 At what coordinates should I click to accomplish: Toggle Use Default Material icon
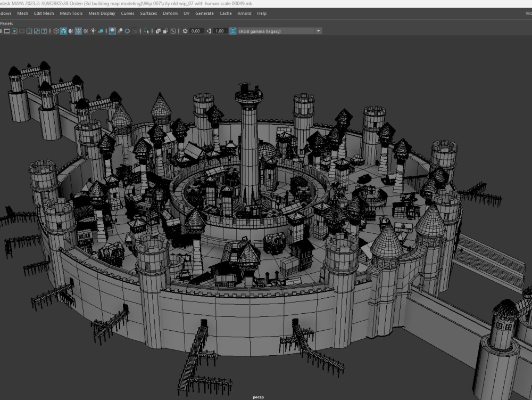click(71, 31)
